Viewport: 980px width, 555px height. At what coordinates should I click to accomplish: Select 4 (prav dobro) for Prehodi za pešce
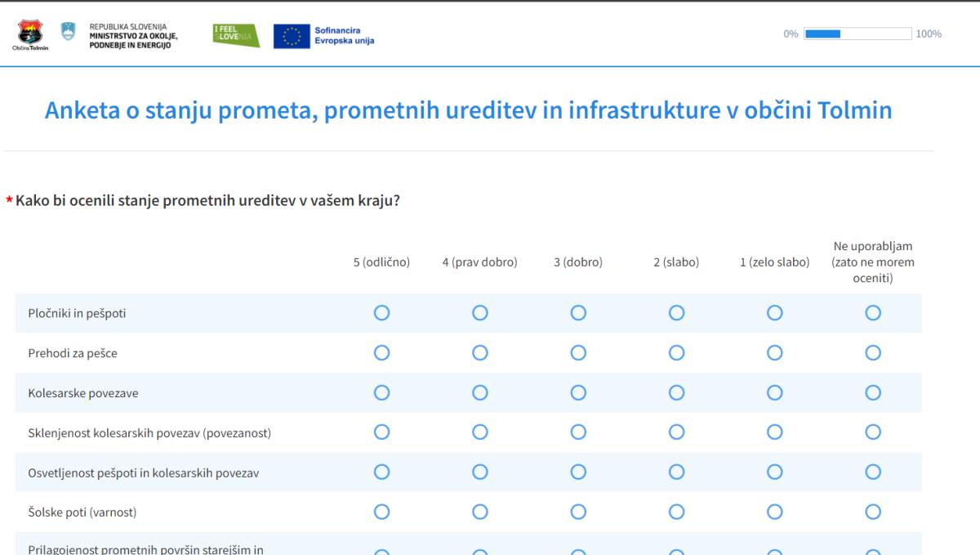(480, 352)
